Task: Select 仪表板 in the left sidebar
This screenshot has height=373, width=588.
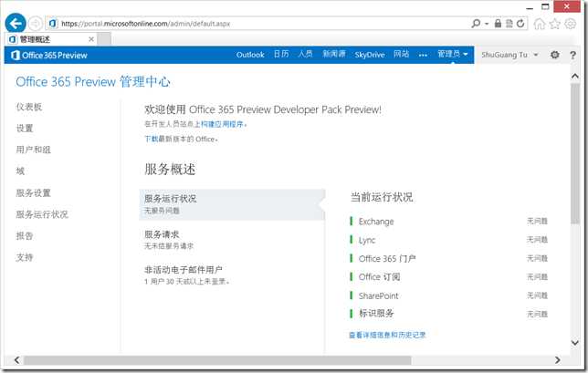Action: 29,107
